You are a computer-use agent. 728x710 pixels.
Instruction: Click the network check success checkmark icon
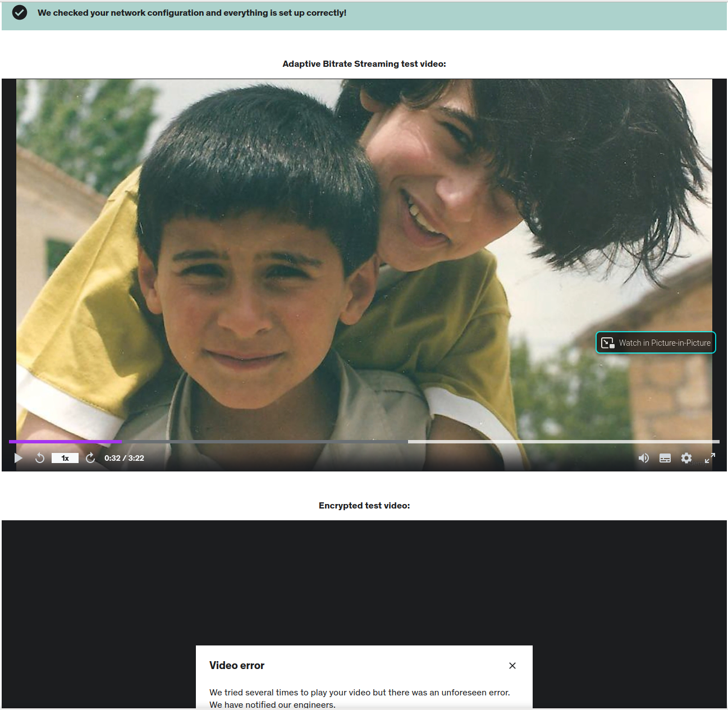click(x=20, y=12)
